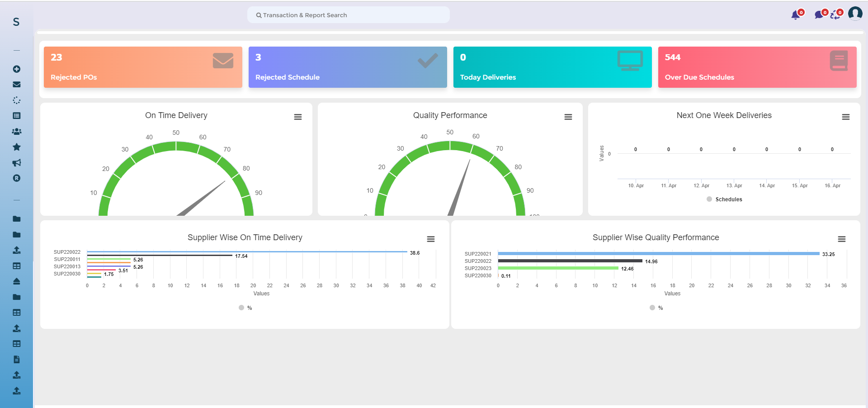The height and width of the screenshot is (408, 868).
Task: Click monitor icon on Today Deliveries card
Action: [630, 61]
